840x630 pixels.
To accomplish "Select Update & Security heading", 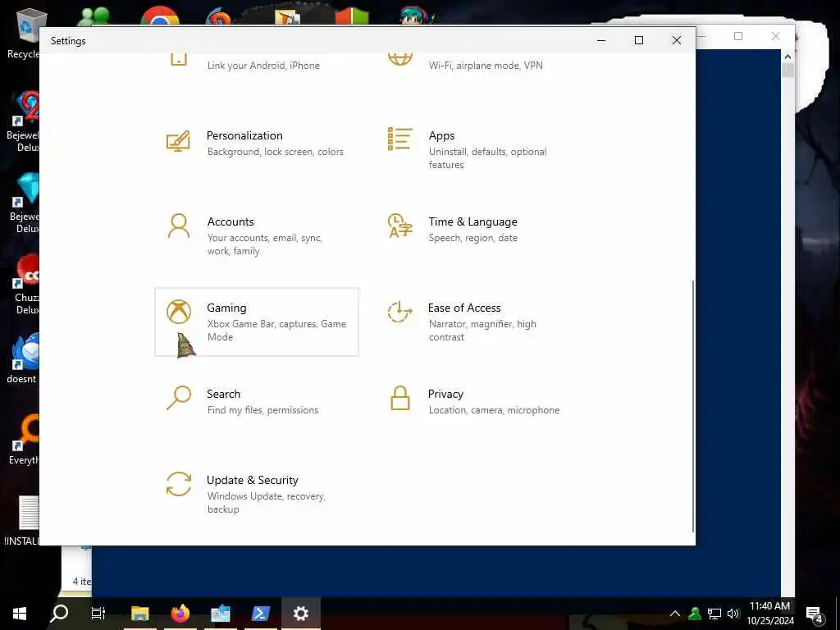I will 253,480.
